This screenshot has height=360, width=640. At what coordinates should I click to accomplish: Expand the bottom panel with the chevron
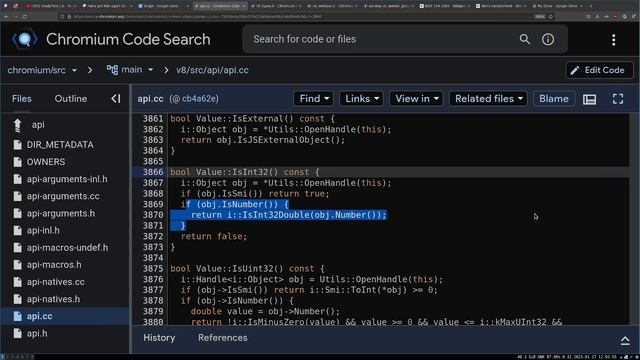[625, 341]
